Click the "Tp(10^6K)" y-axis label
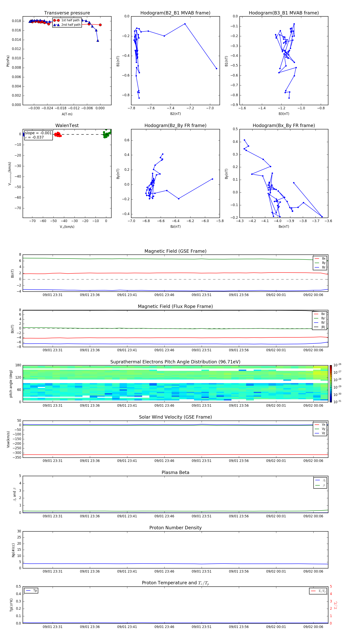351x644 pixels. pos(11,605)
